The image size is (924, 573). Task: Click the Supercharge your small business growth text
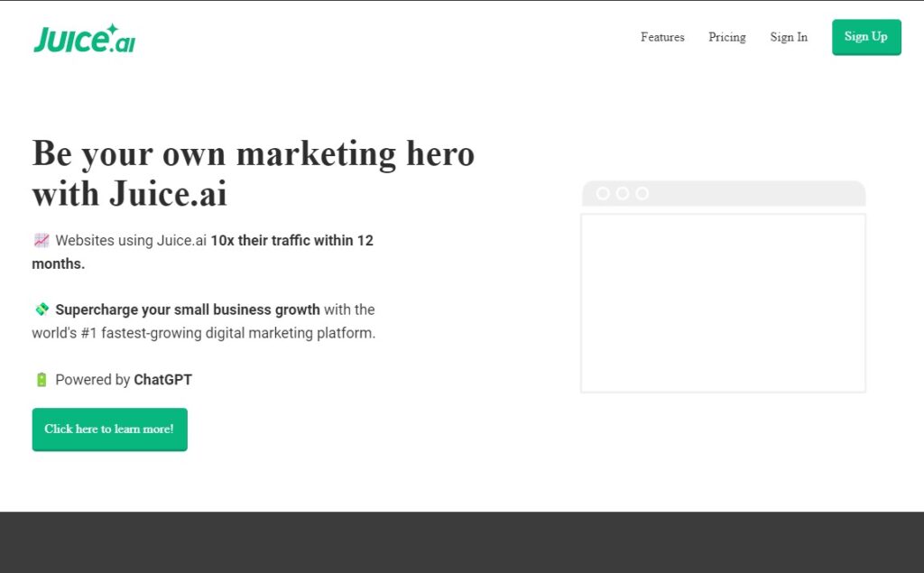pyautogui.click(x=188, y=310)
